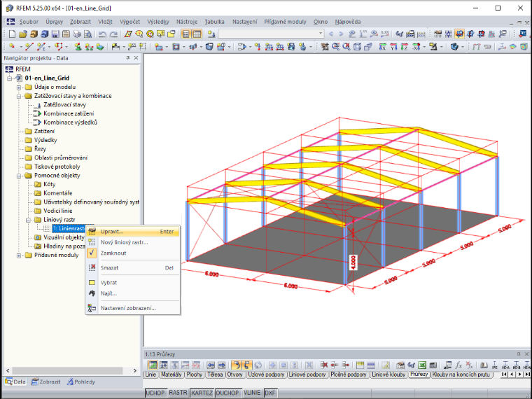The image size is (532, 399).
Task: Choose Nastavení zobrazení... in the context menu
Action: pos(133,308)
